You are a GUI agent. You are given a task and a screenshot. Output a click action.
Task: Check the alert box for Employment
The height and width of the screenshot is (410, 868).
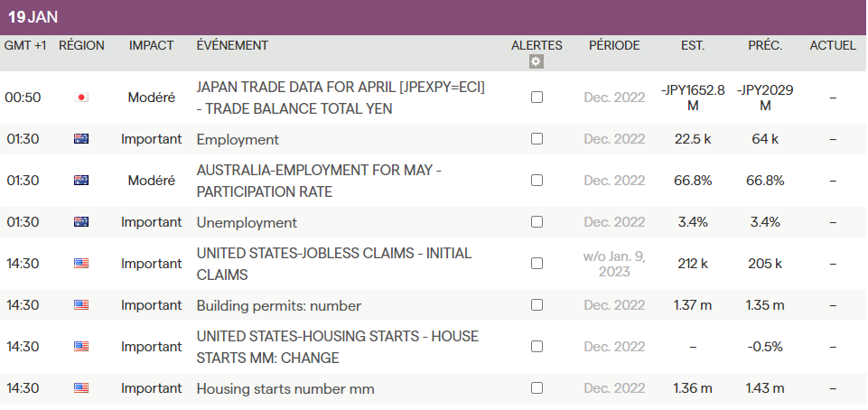537,139
